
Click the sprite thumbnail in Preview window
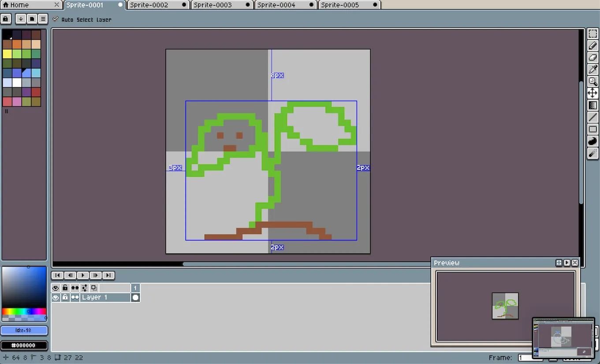[x=505, y=306]
